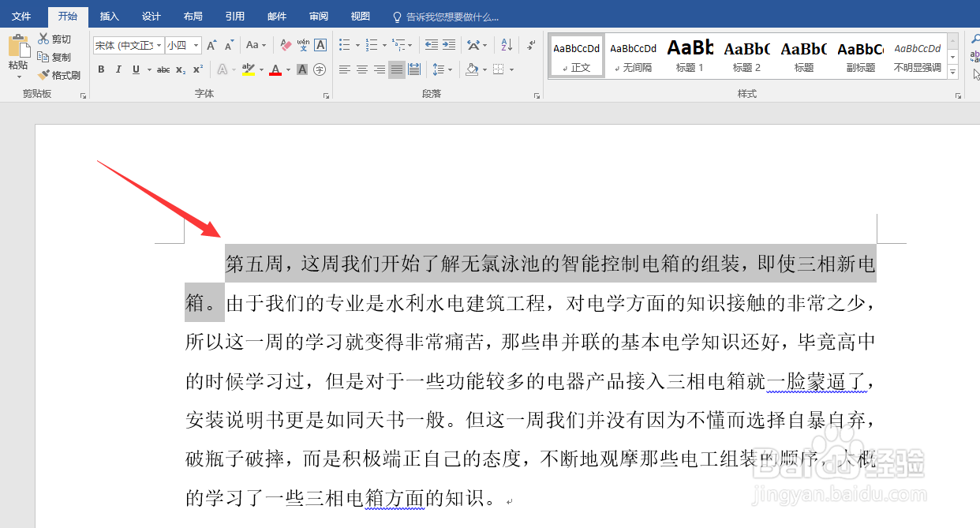Image resolution: width=980 pixels, height=528 pixels.
Task: Apply superscript to selected text
Action: coord(199,69)
